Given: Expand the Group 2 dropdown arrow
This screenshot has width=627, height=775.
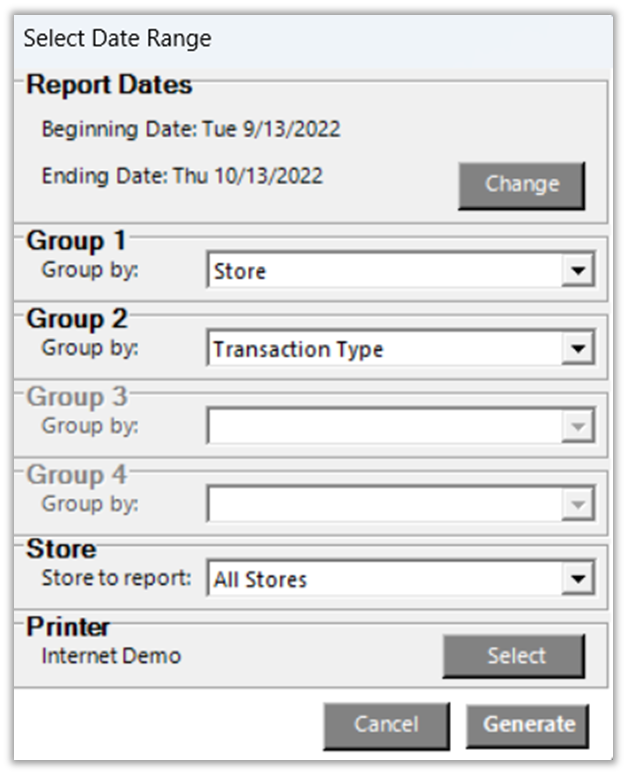Looking at the screenshot, I should pos(576,349).
